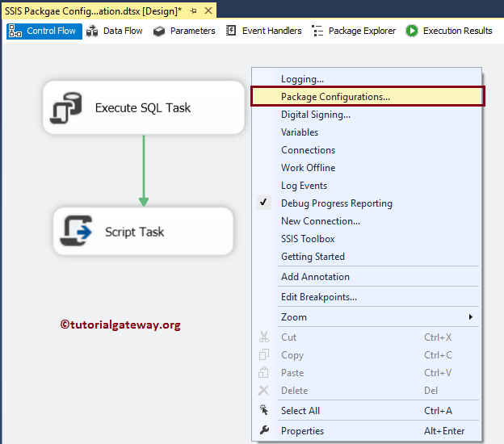Switch to the Execution Results tab

tap(449, 31)
